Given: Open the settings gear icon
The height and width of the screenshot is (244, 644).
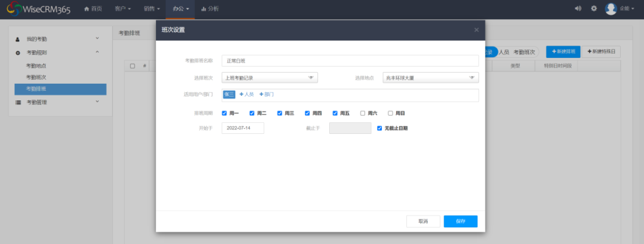Looking at the screenshot, I should [x=594, y=8].
